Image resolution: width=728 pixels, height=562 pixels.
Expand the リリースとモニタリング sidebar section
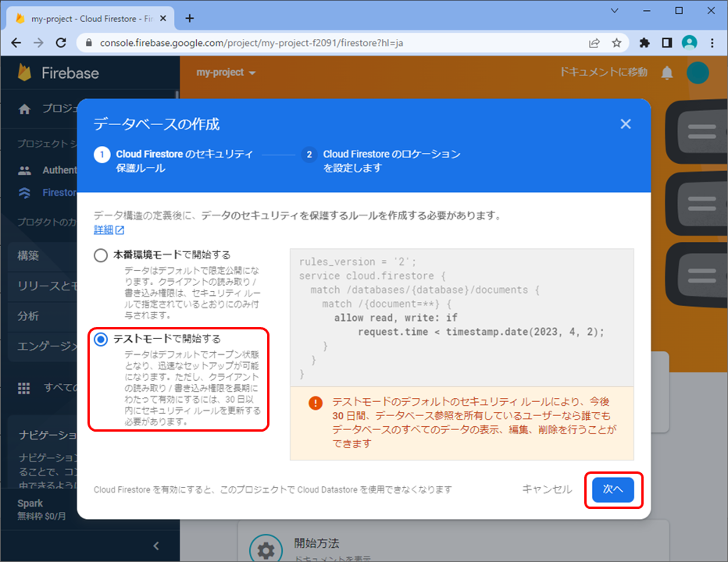click(42, 286)
